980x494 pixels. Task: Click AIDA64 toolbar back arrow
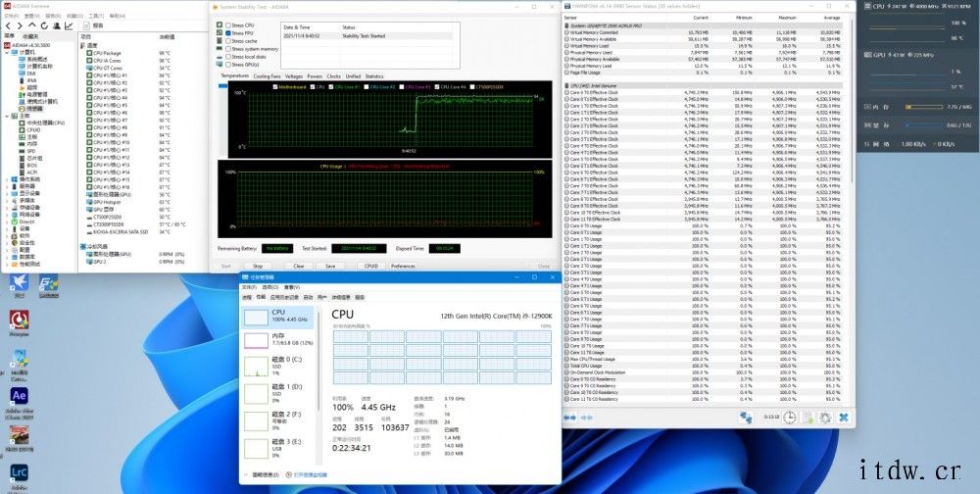click(x=8, y=25)
